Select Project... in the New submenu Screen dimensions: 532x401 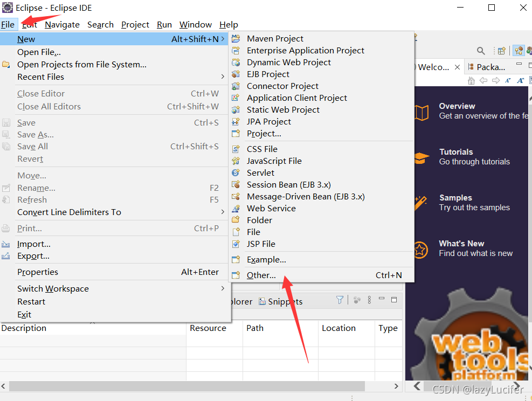point(321,134)
